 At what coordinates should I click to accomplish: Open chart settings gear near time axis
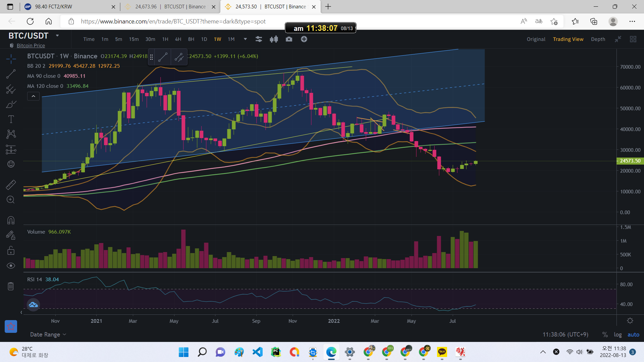click(630, 321)
